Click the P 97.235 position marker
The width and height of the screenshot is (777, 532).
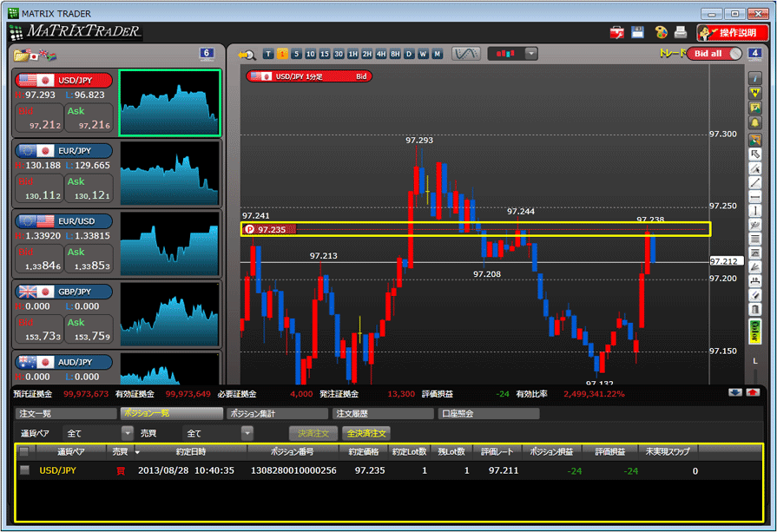271,229
